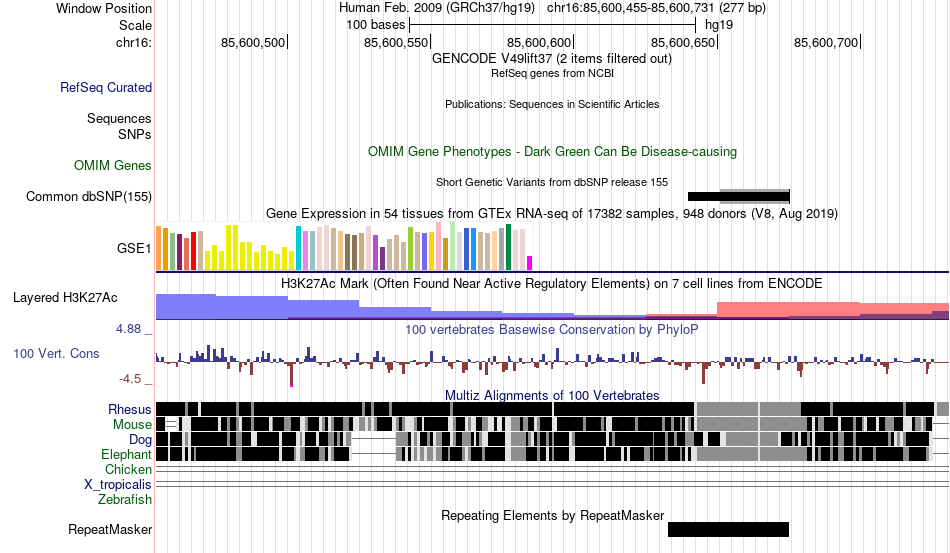This screenshot has width=950, height=553.
Task: Click Gene Expression in 54 tissues title
Action: click(552, 213)
